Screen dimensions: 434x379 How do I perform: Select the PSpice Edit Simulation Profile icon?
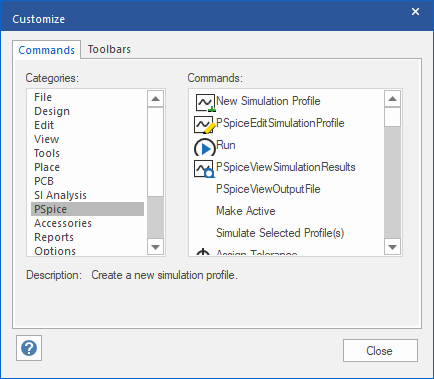click(204, 125)
